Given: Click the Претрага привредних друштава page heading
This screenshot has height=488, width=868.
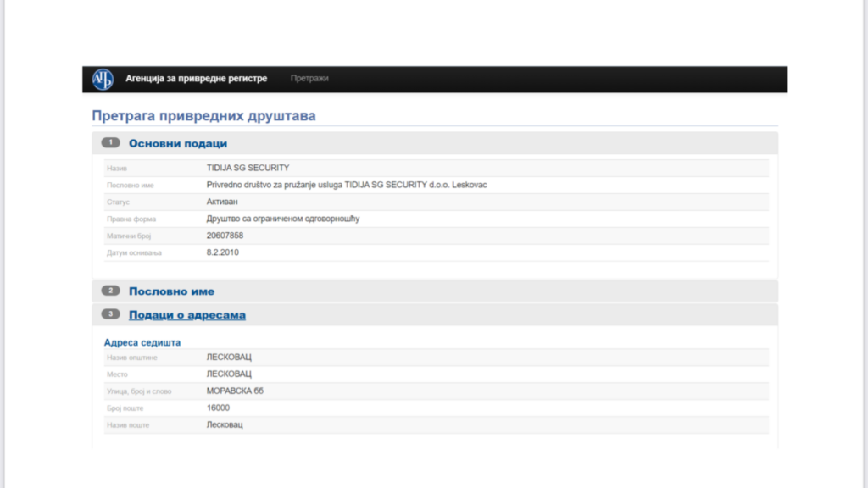Looking at the screenshot, I should (203, 115).
